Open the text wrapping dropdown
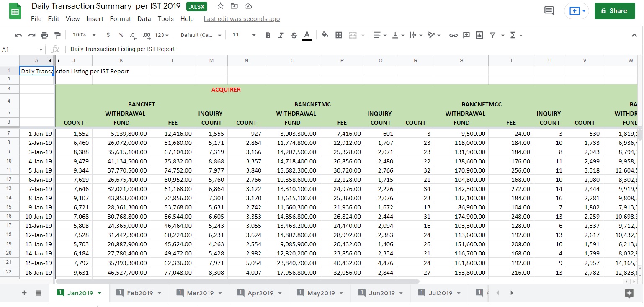 (415, 35)
